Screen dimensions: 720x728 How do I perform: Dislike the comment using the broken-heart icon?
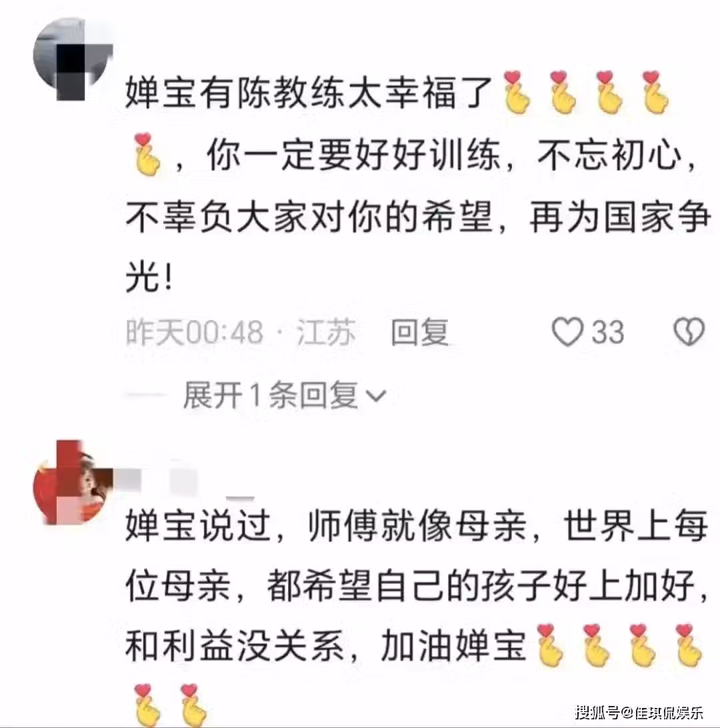click(689, 331)
